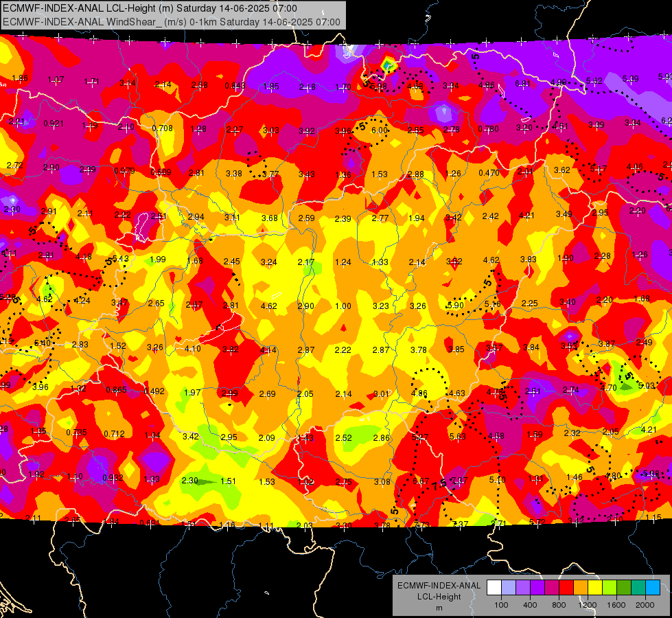Click the legend label 800
Viewport: 672px width, 618px height.
coord(559,605)
